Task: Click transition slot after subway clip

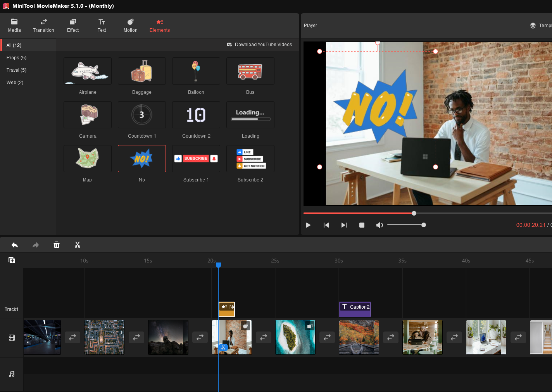Action: pos(72,337)
